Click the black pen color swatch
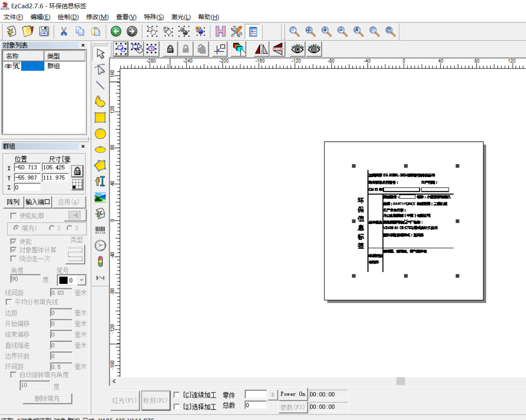This screenshot has width=526, height=420. click(x=63, y=280)
